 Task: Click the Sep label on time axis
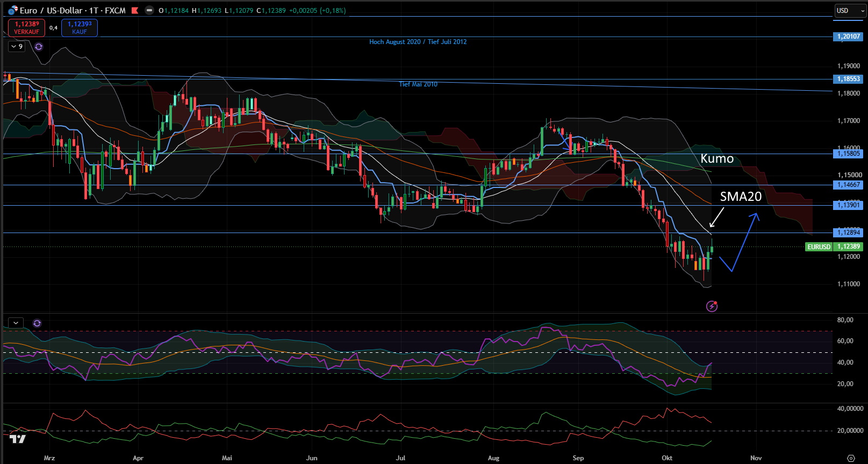[578, 458]
